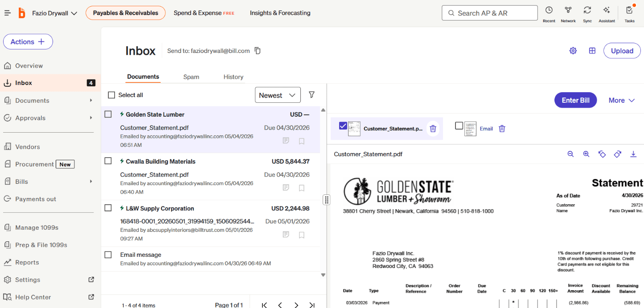
Task: Open Reports in the sidebar
Action: pyautogui.click(x=27, y=263)
